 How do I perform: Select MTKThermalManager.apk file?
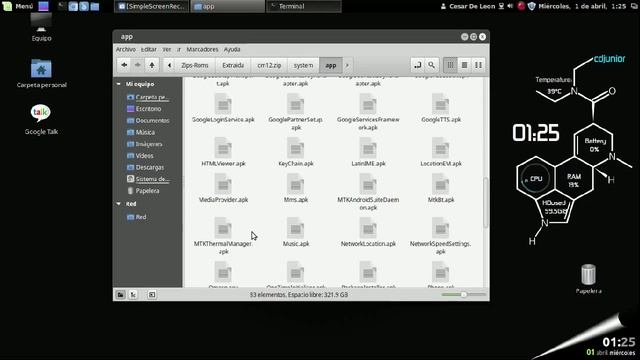click(223, 236)
